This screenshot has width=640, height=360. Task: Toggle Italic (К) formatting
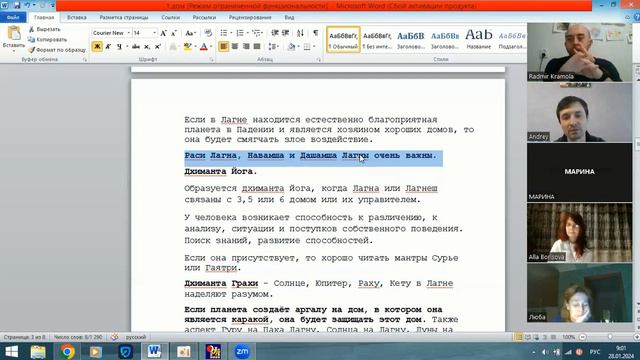[108, 47]
